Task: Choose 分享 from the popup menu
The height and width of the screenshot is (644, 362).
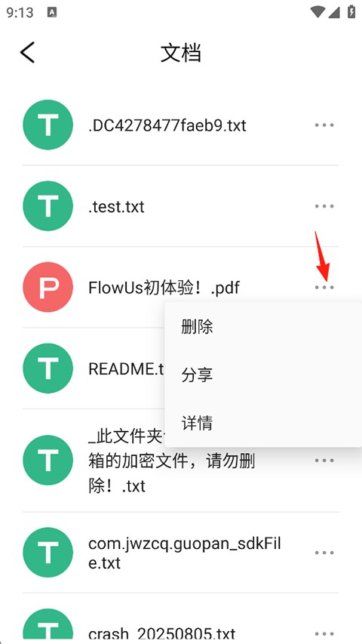Action: 197,375
